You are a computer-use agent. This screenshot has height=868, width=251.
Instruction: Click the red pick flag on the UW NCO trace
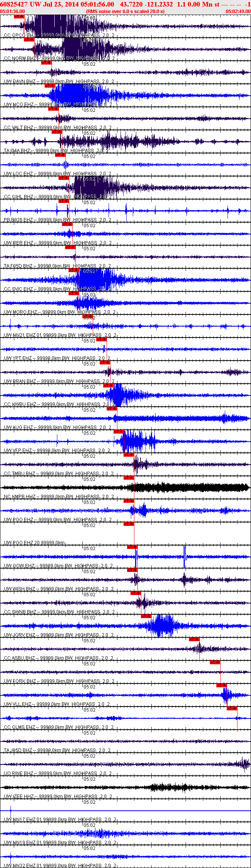(x=50, y=86)
